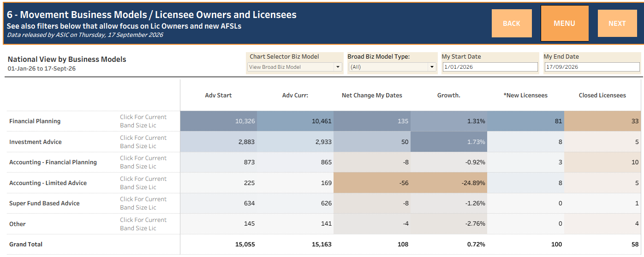The width and height of the screenshot is (644, 257).
Task: Click the 626 Adv Curr cell
Action: [x=295, y=203]
